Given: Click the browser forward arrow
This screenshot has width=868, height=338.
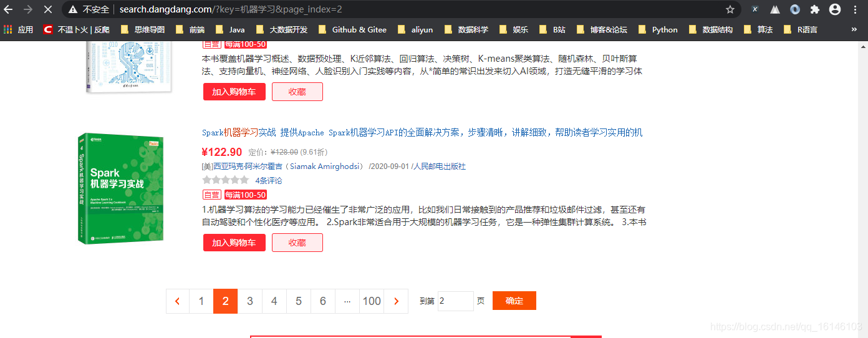Looking at the screenshot, I should tap(28, 9).
